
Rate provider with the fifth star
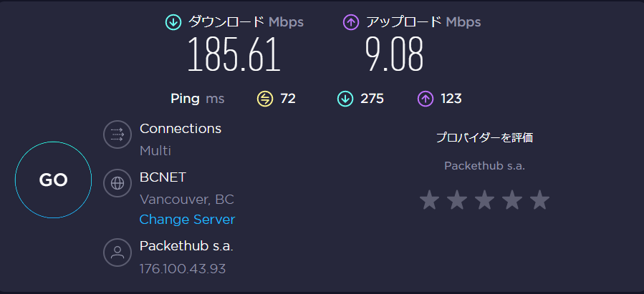tap(539, 200)
